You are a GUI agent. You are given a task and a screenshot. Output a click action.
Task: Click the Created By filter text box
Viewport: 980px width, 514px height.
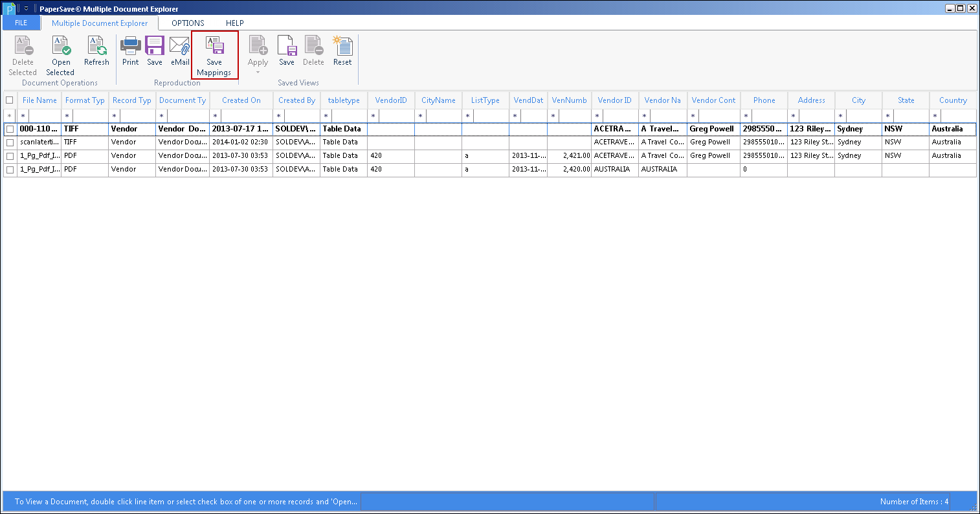coord(302,116)
